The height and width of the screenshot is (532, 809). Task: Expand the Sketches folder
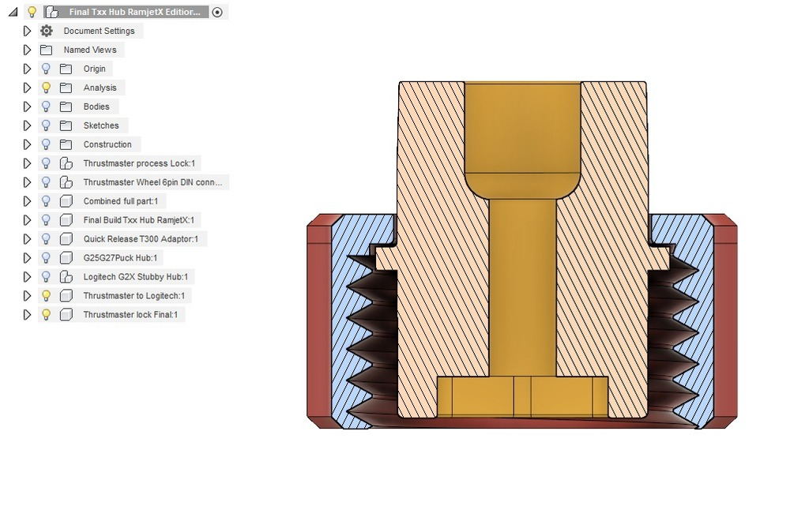pos(27,126)
